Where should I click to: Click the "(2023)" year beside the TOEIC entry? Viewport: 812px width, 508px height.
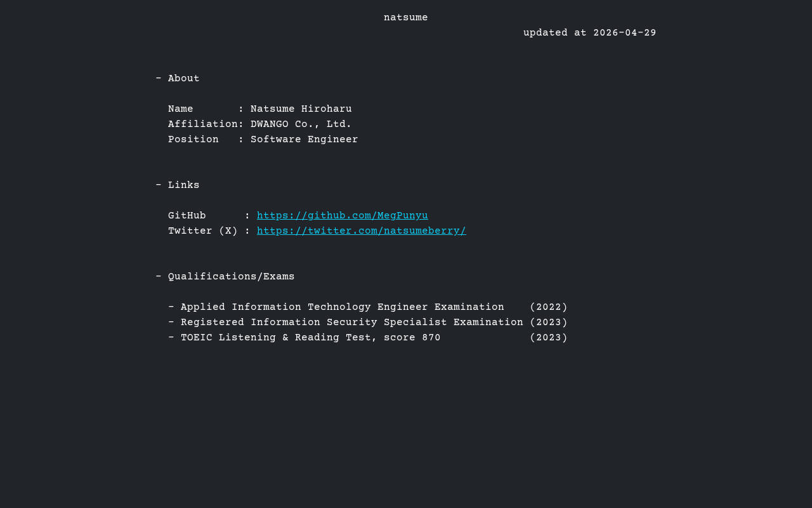[x=548, y=338]
